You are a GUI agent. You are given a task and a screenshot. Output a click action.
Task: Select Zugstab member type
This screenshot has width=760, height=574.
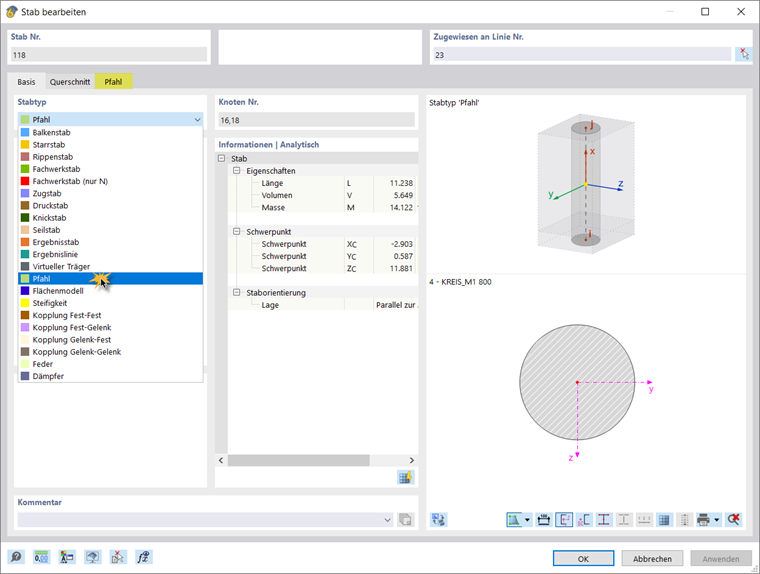tap(111, 193)
